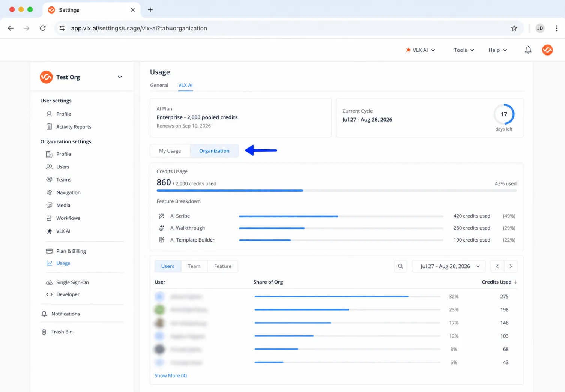Click the Show More (4) link
The image size is (565, 392).
[x=171, y=375]
